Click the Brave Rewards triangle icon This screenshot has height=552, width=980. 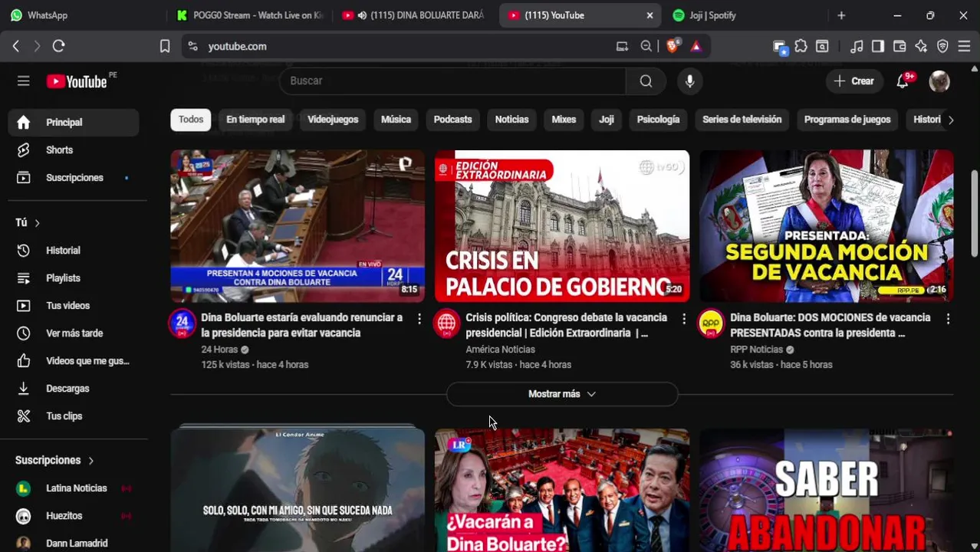click(696, 46)
